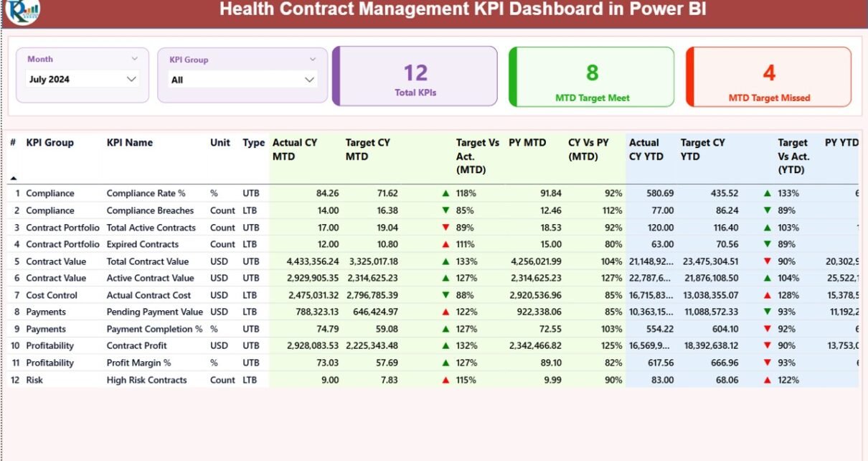Image resolution: width=868 pixels, height=461 pixels.
Task: Open the Month dropdown showing July 2024
Action: 131,79
